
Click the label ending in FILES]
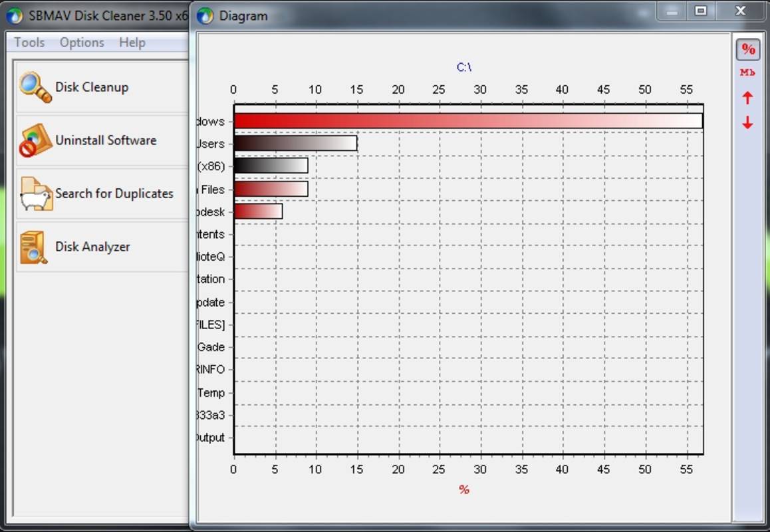point(210,325)
